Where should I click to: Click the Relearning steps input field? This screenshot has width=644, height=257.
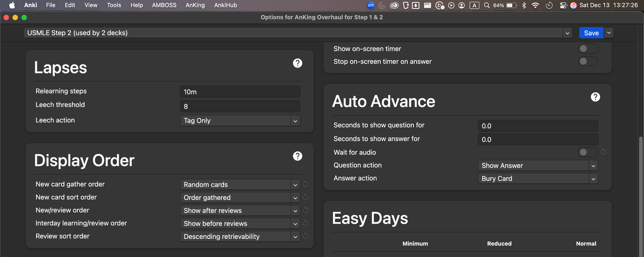[x=239, y=92]
